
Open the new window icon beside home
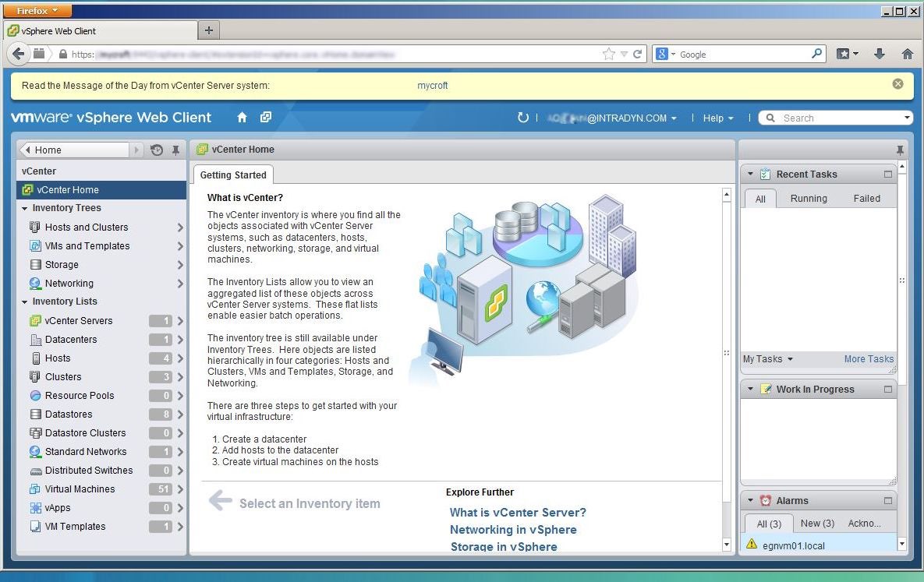pyautogui.click(x=266, y=117)
